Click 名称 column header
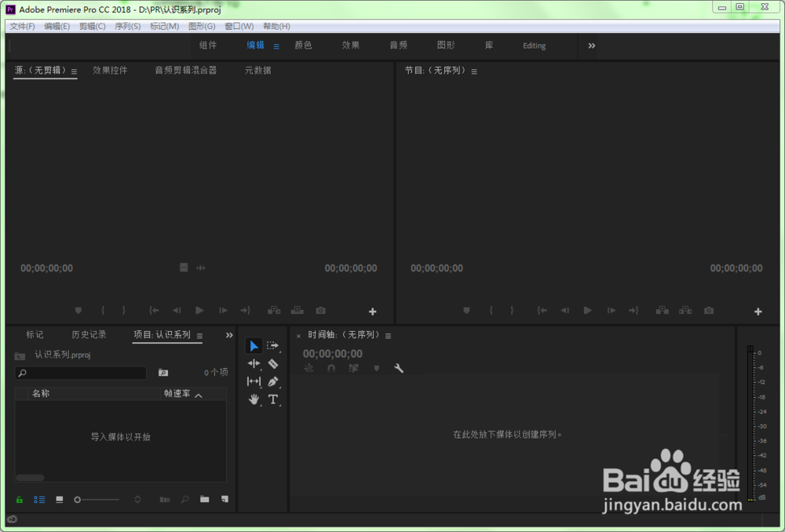Image resolution: width=785 pixels, height=532 pixels. [41, 393]
